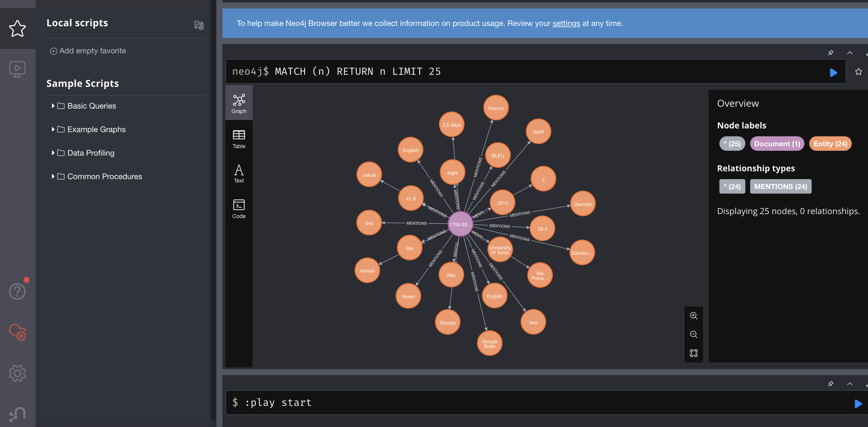Open the settings link in the banner
Screen dimensions: 868x427
(566, 23)
